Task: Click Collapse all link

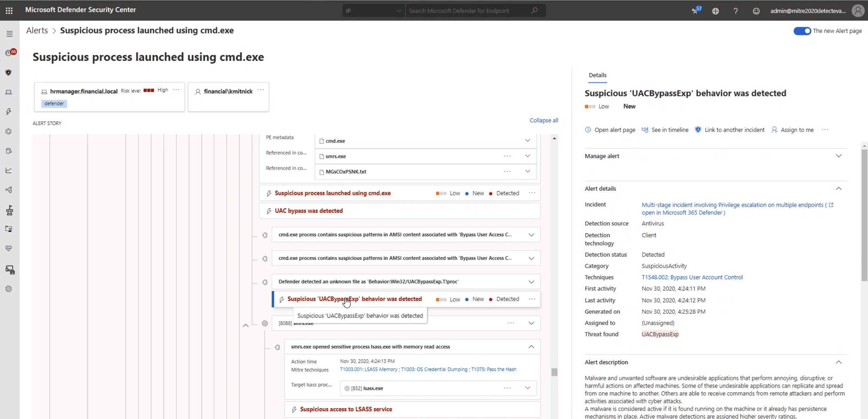Action: click(x=544, y=120)
